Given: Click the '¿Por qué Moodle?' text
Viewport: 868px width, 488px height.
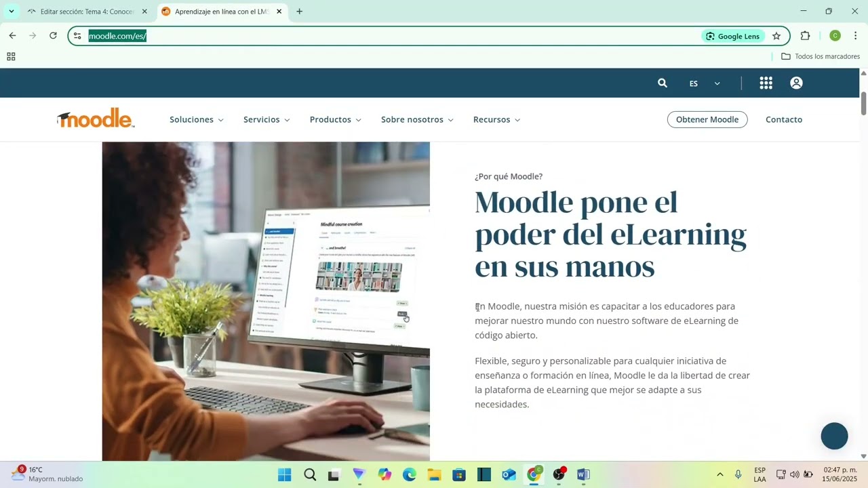Looking at the screenshot, I should 509,176.
